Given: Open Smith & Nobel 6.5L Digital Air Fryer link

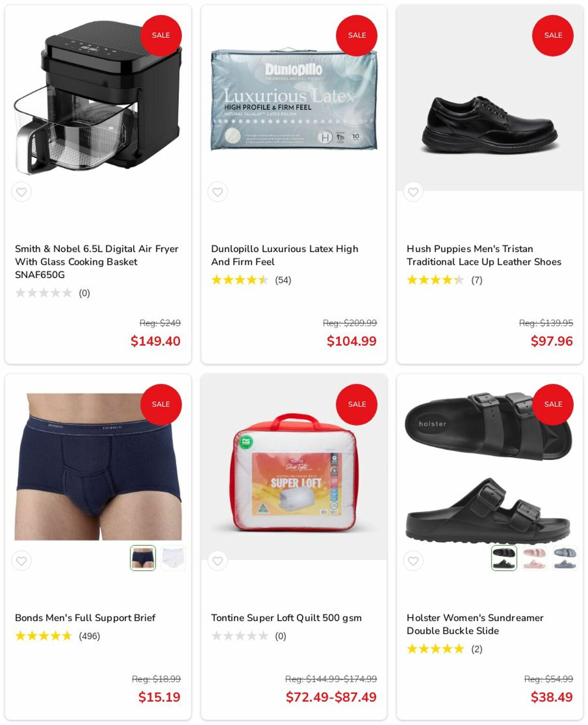Looking at the screenshot, I should pyautogui.click(x=97, y=262).
